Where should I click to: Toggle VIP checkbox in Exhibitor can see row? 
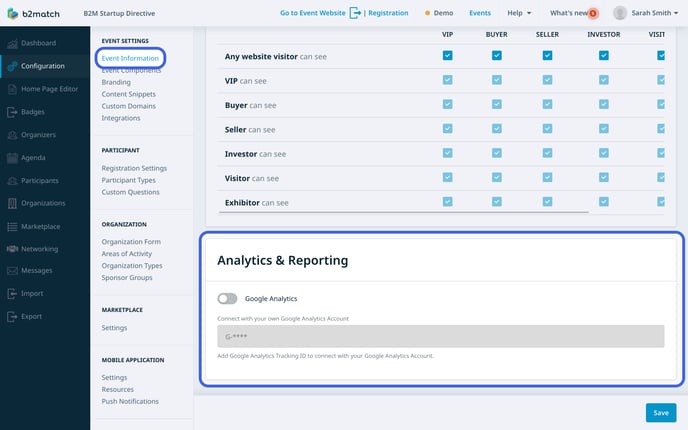click(x=448, y=202)
